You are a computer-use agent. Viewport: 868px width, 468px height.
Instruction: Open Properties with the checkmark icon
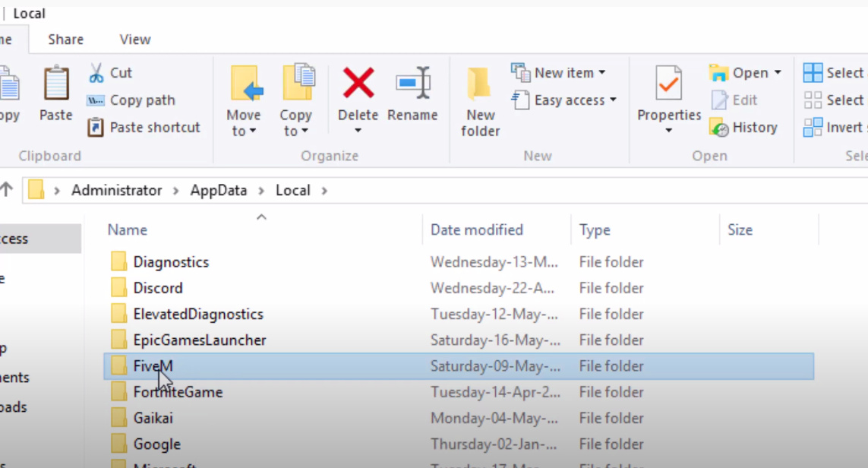point(668,84)
